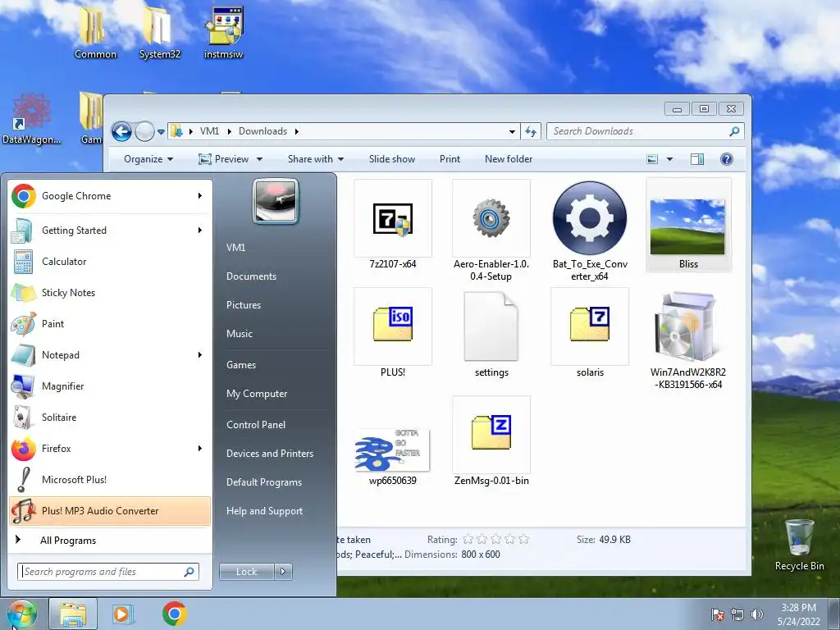Expand the Share with menu
This screenshot has height=630, width=840.
coord(316,159)
